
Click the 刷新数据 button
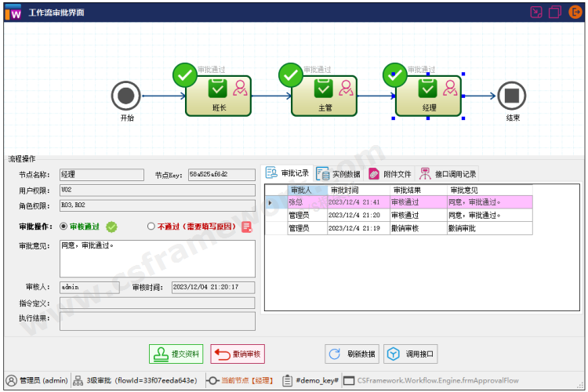click(x=352, y=354)
